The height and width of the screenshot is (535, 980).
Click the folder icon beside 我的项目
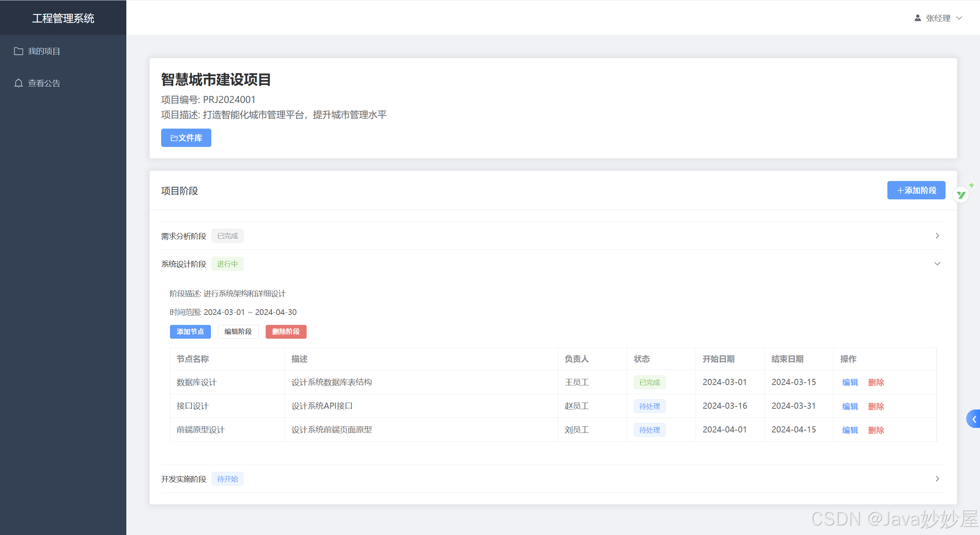point(18,51)
